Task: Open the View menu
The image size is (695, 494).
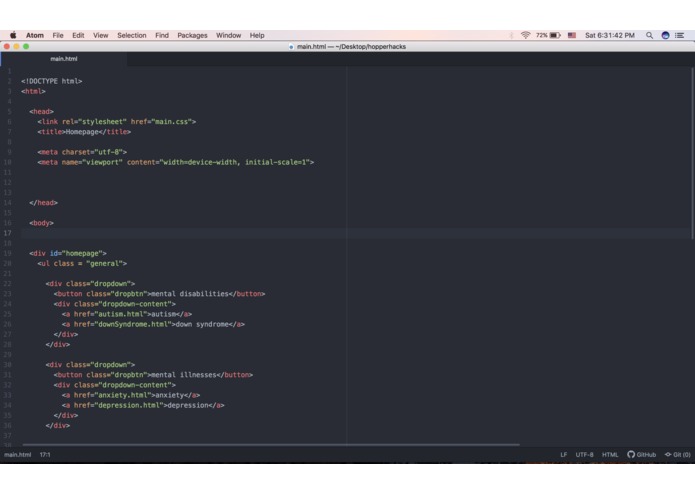Action: click(x=100, y=35)
